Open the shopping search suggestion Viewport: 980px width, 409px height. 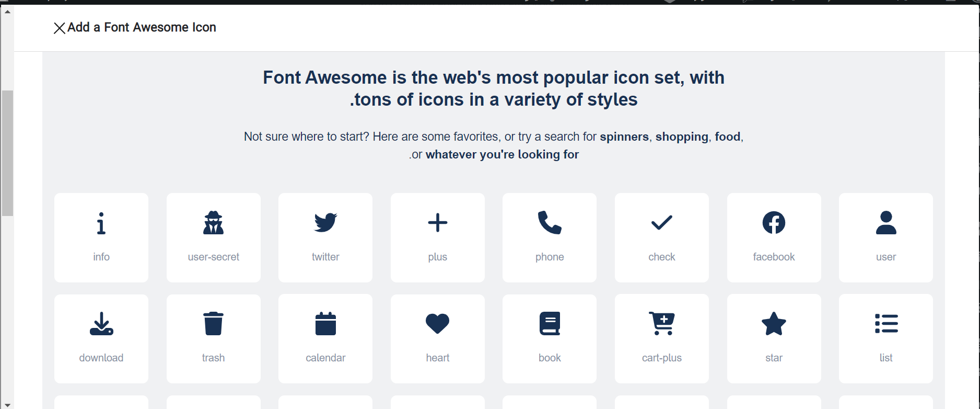682,137
